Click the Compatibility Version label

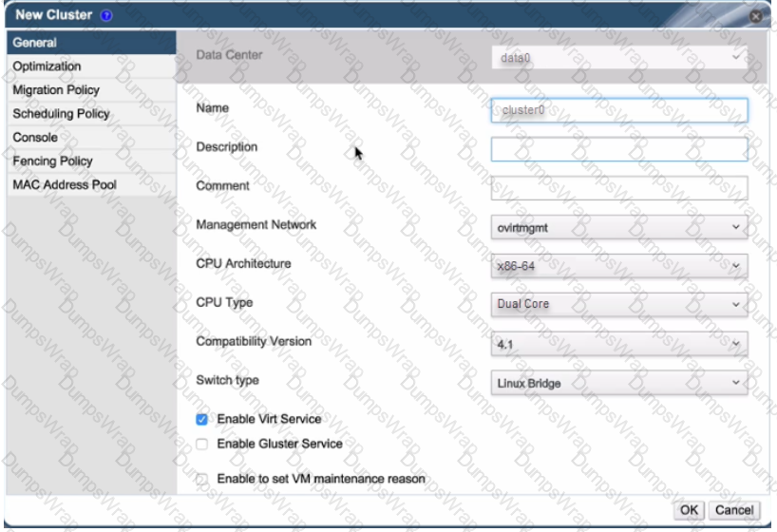click(254, 341)
